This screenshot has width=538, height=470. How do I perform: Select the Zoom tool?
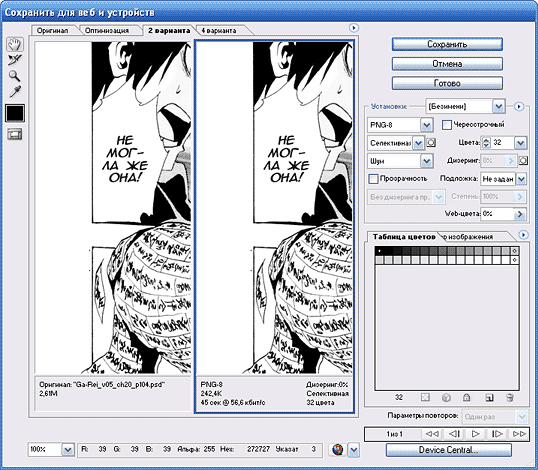[x=15, y=75]
